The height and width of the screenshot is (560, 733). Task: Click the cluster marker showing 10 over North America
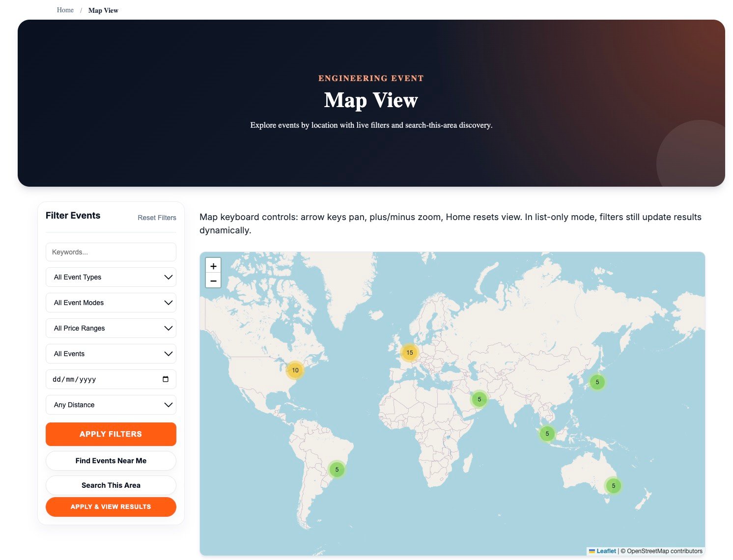click(295, 370)
